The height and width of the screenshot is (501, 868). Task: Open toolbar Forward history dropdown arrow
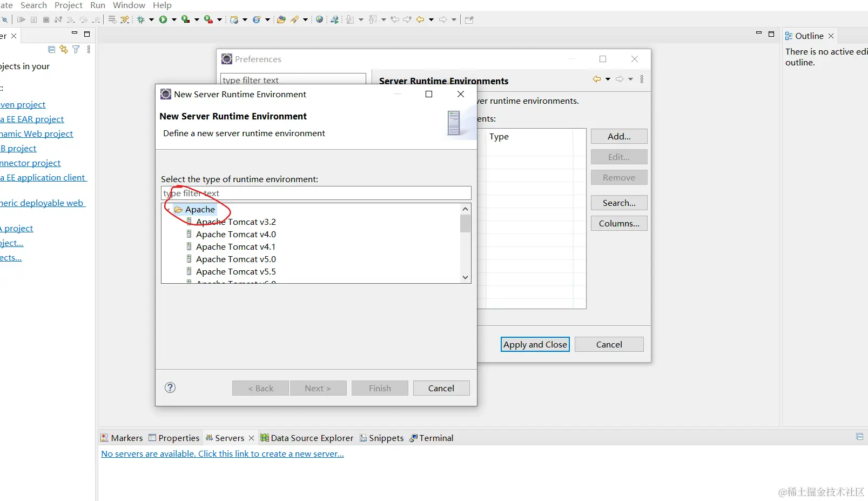click(x=454, y=19)
